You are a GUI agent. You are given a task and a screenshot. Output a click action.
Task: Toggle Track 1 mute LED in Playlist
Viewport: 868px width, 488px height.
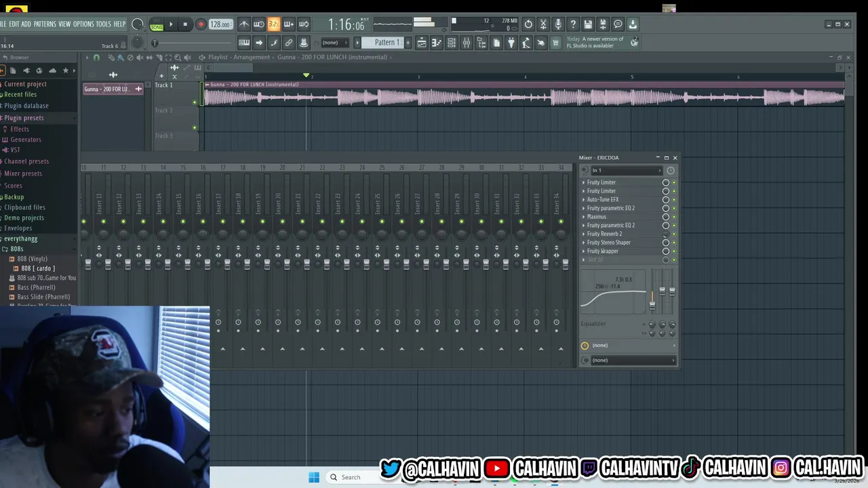pos(195,102)
